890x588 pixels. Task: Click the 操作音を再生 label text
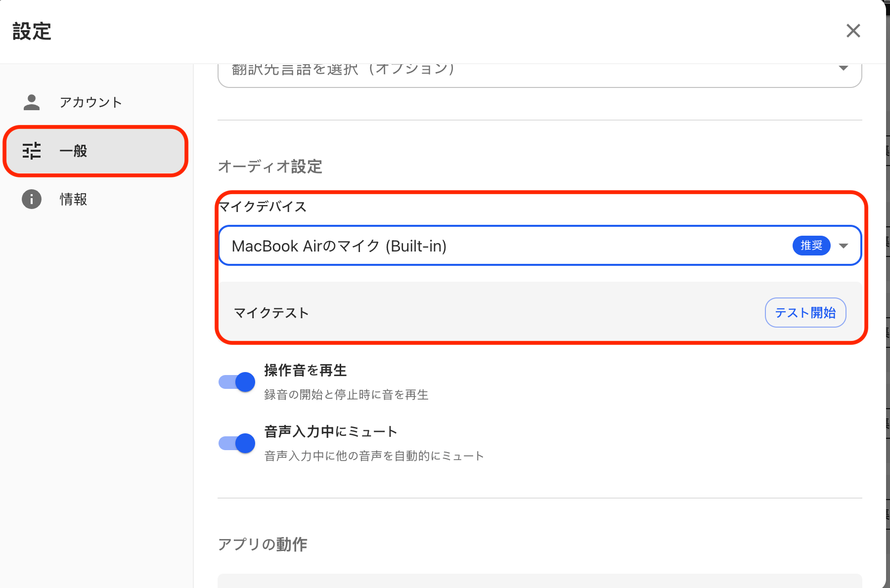click(x=305, y=370)
